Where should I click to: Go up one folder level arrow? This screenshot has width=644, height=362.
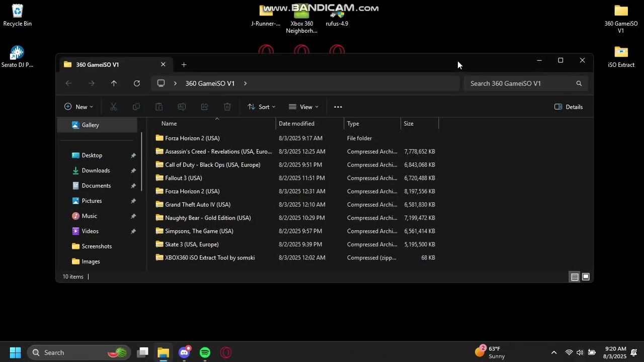point(114,83)
